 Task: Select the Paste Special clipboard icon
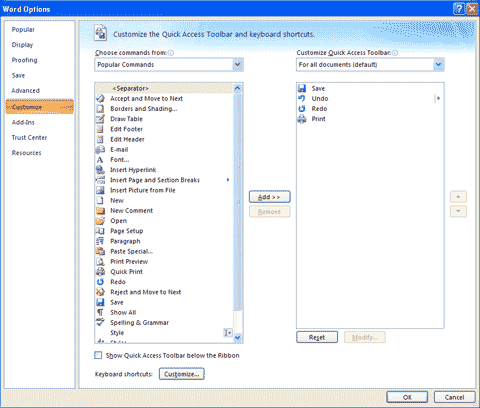click(100, 251)
